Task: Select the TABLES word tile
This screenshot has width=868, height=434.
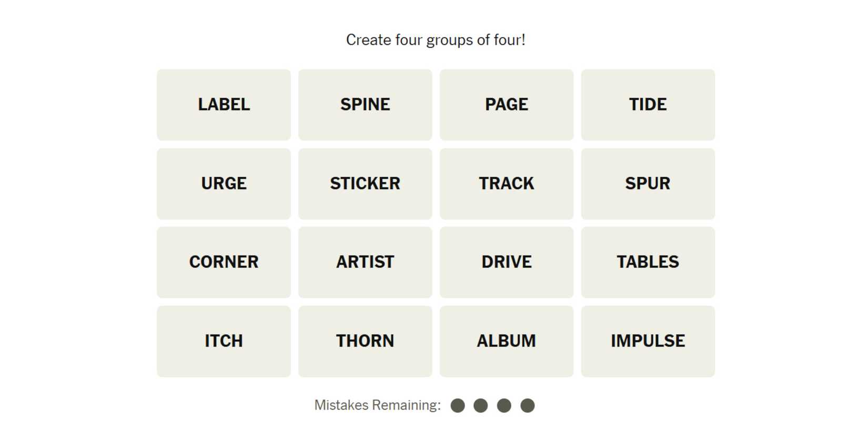Action: (648, 262)
